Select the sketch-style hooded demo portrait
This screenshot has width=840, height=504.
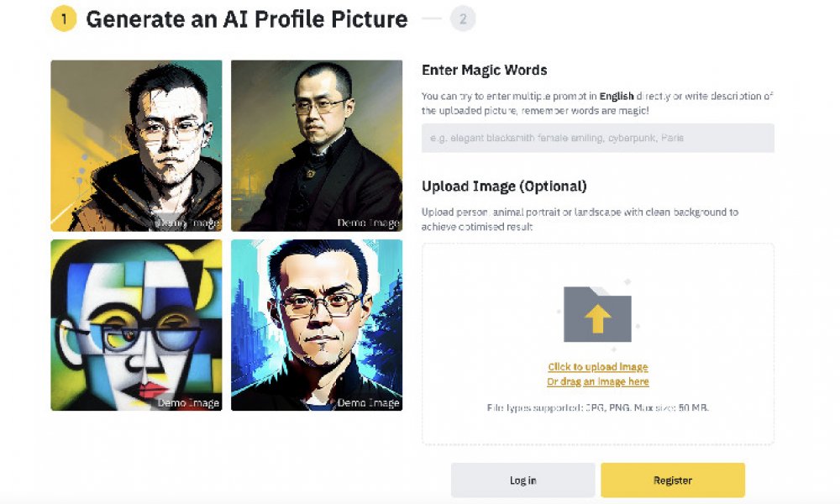click(137, 145)
